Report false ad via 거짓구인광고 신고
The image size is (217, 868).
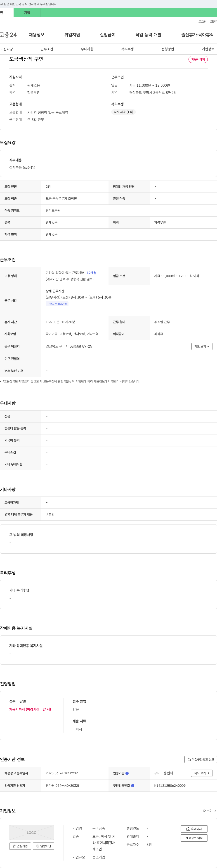(x=200, y=759)
